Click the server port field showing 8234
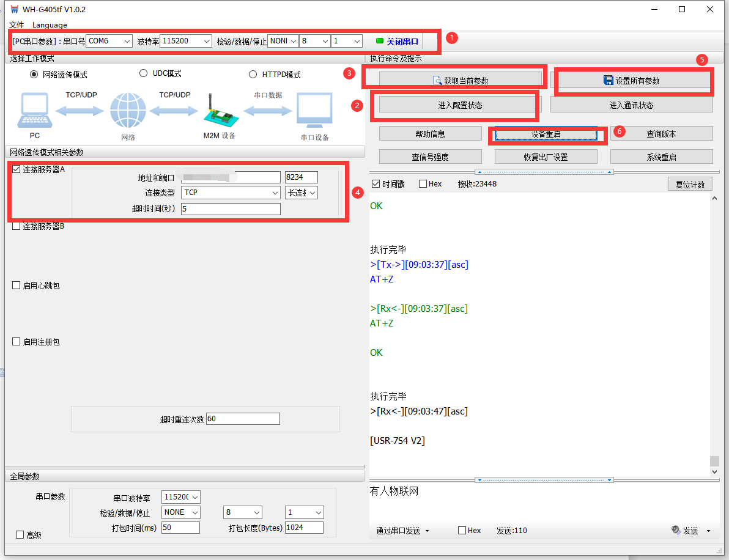Screen dimensions: 729x560 [301, 177]
